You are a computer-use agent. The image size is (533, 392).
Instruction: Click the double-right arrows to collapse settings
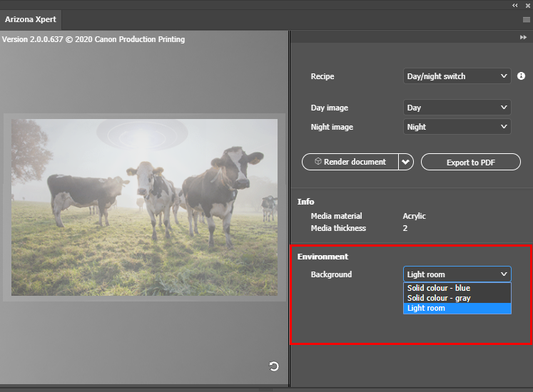[x=524, y=37]
